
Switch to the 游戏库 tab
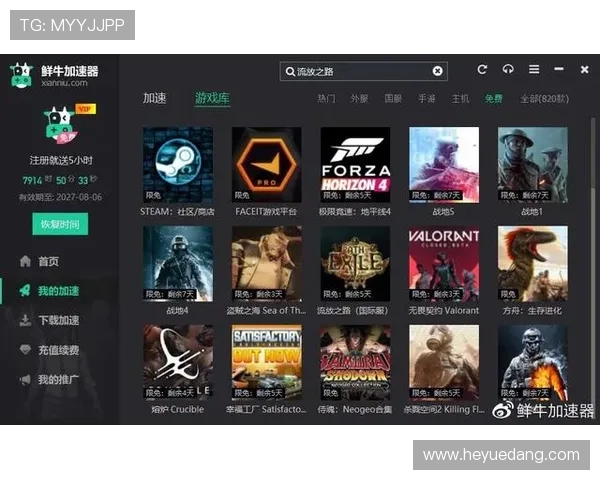212,99
